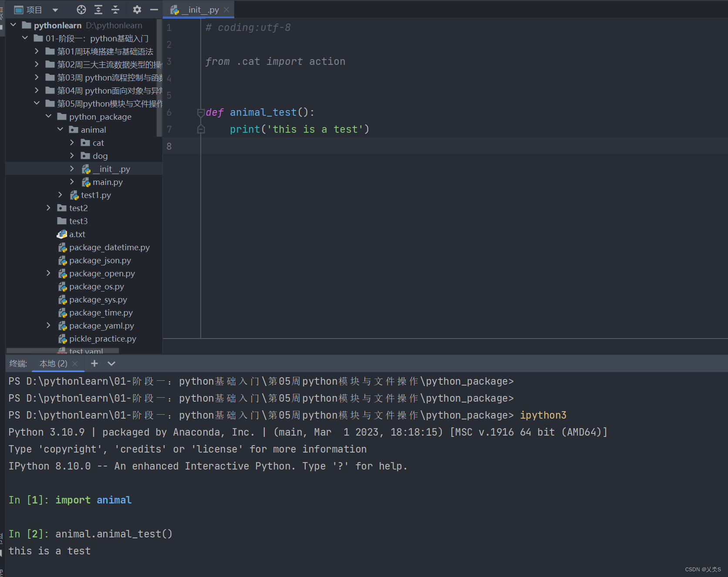Screen dimensions: 728x577
Task: Open package_os.py
Action: pyautogui.click(x=97, y=286)
